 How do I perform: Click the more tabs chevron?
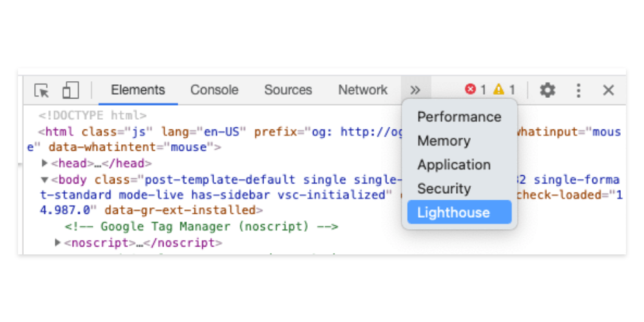click(415, 90)
